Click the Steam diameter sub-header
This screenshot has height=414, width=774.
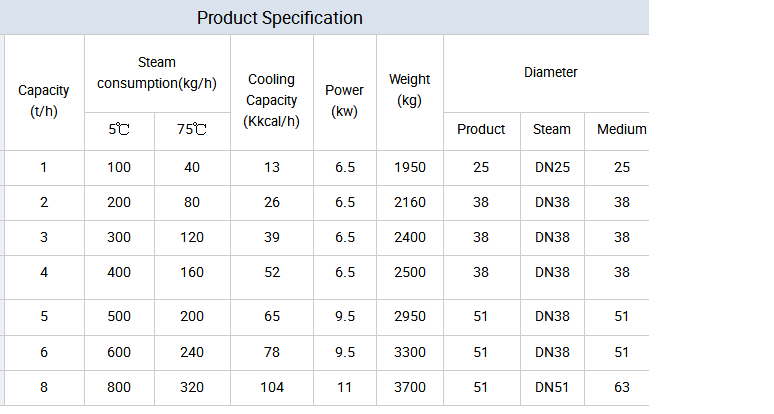pos(552,129)
